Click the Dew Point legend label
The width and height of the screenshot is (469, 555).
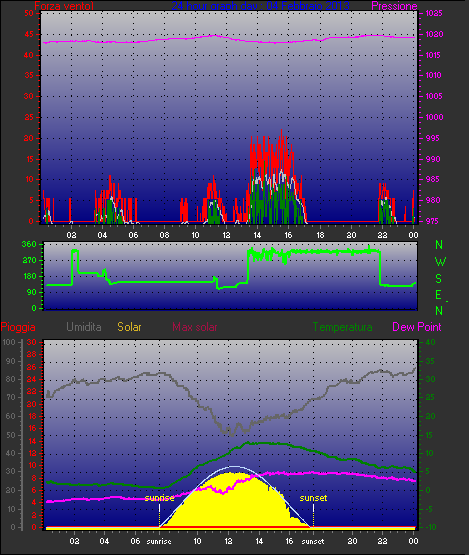pos(417,327)
